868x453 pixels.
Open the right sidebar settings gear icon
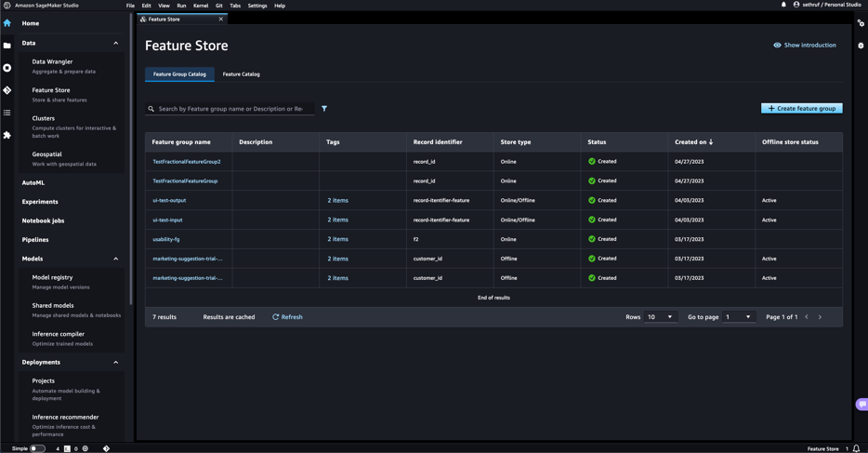[861, 46]
